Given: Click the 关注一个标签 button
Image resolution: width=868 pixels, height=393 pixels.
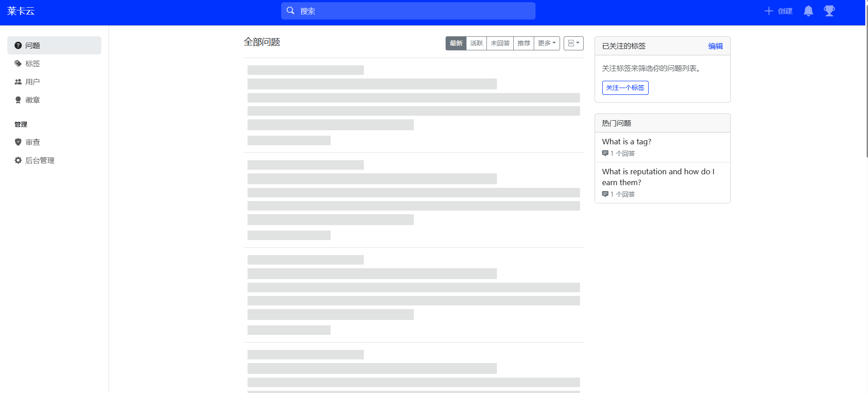Looking at the screenshot, I should [625, 88].
